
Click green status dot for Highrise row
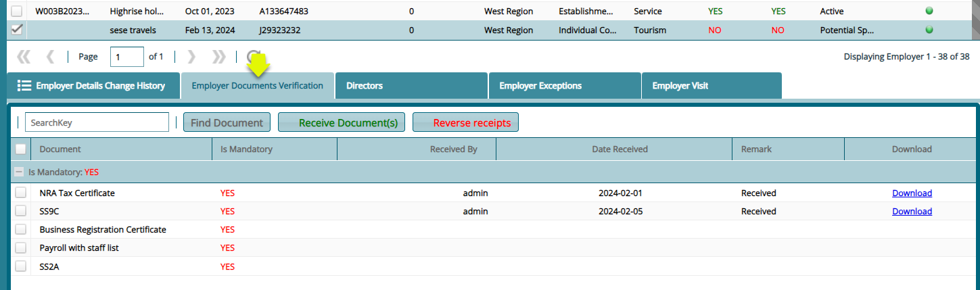pyautogui.click(x=929, y=11)
